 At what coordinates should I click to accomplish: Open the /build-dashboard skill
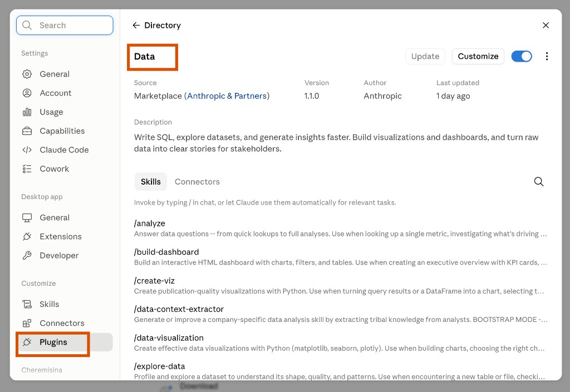(341, 257)
